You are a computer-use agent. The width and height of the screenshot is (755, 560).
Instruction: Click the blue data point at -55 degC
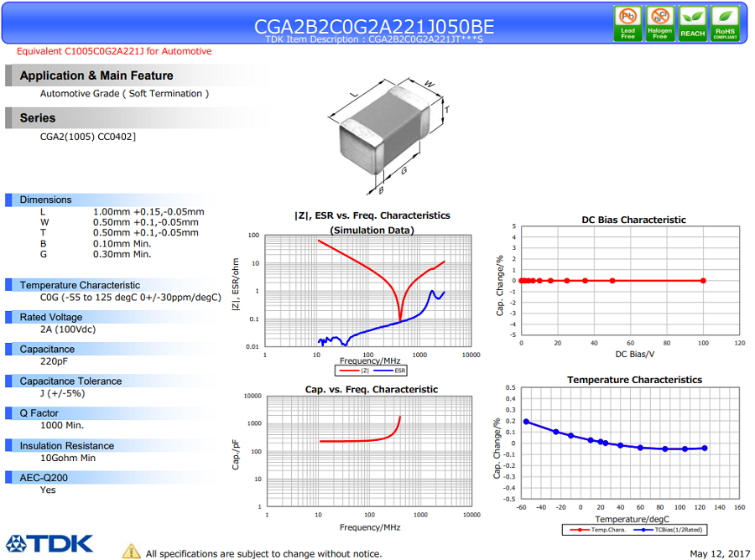pos(526,422)
